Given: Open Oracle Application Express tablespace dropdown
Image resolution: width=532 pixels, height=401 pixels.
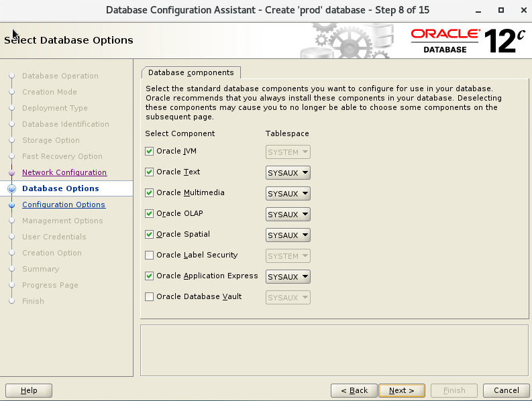Looking at the screenshot, I should [x=288, y=276].
